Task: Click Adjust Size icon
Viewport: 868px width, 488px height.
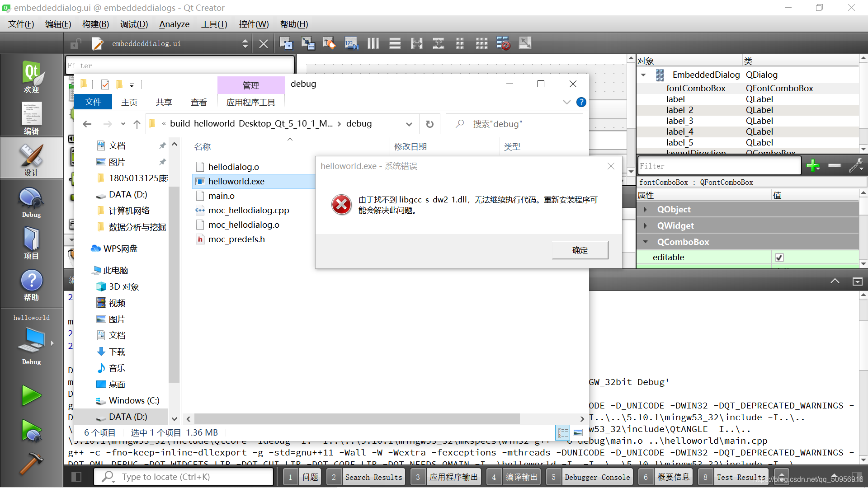Action: click(x=525, y=43)
